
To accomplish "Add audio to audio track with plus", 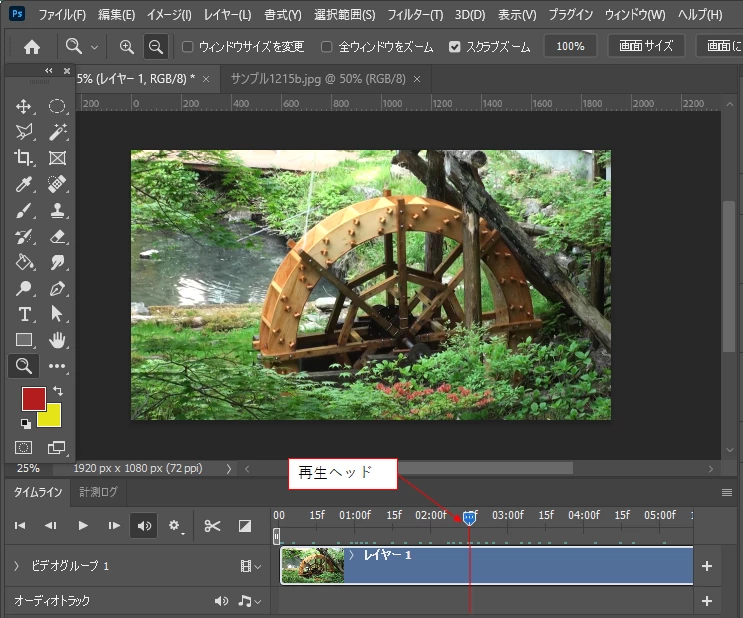I will click(707, 601).
